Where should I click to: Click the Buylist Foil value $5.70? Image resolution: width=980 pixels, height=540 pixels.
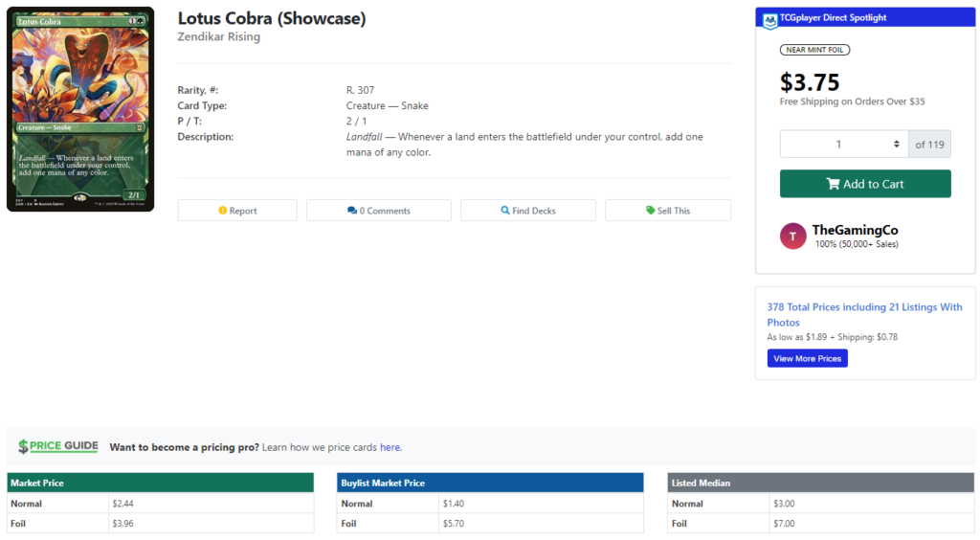point(453,523)
